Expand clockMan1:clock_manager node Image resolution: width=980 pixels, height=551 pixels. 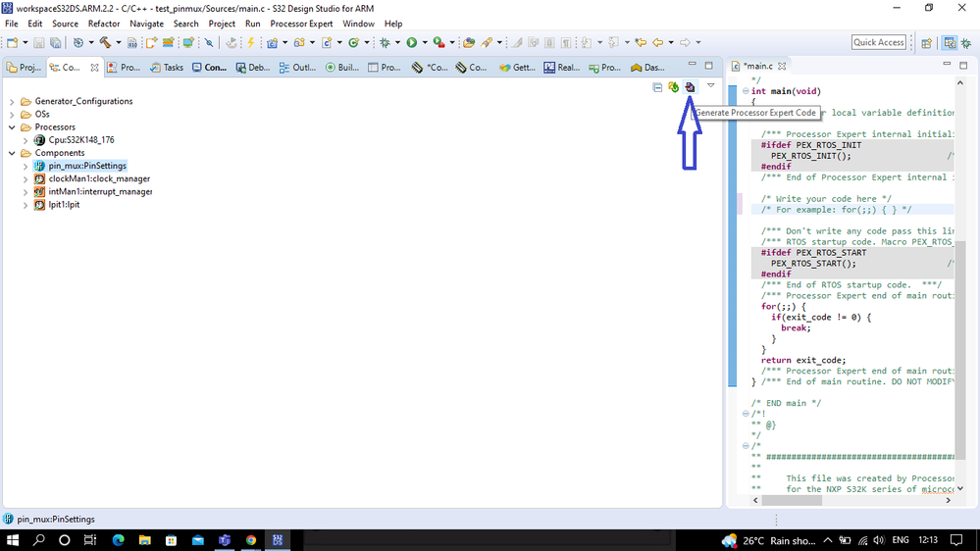[x=26, y=179]
